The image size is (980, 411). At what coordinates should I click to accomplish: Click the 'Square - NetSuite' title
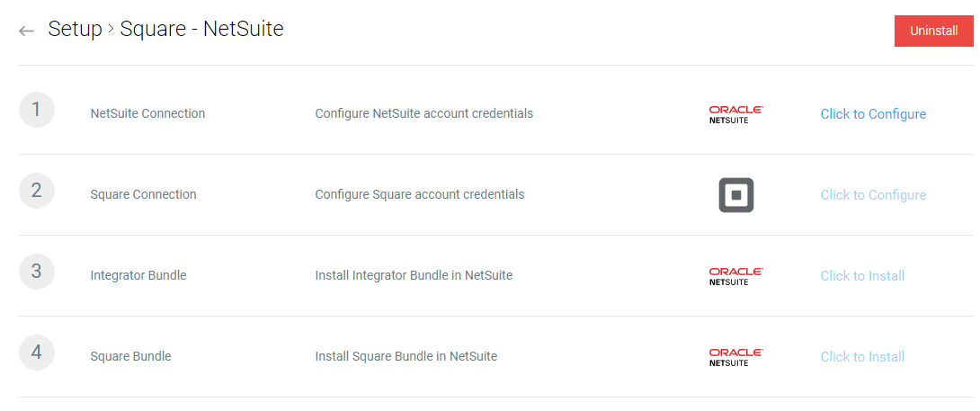202,30
